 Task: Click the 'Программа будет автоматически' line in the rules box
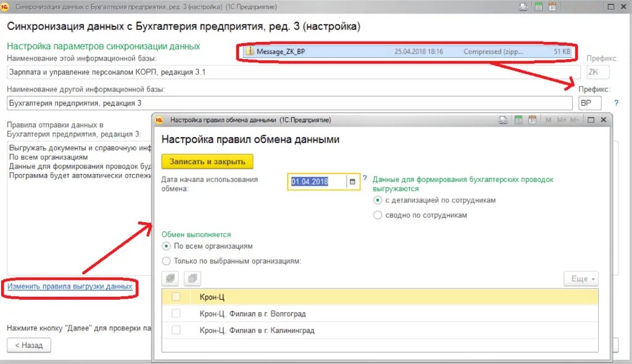(x=80, y=175)
